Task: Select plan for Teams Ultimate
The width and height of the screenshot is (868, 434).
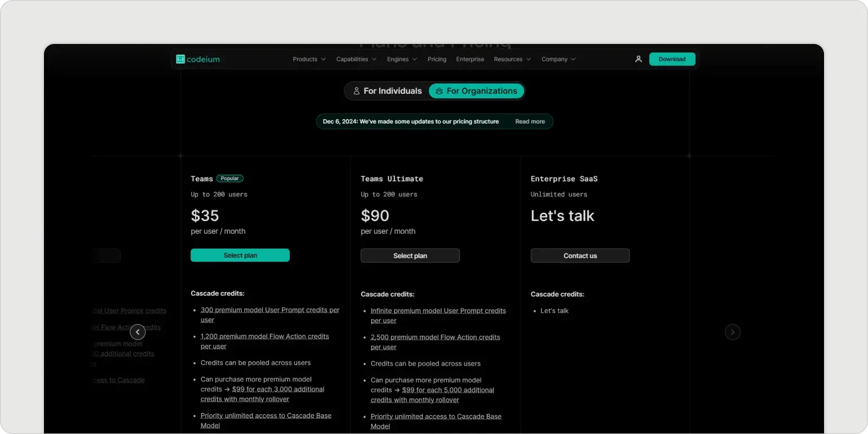Action: click(x=410, y=256)
